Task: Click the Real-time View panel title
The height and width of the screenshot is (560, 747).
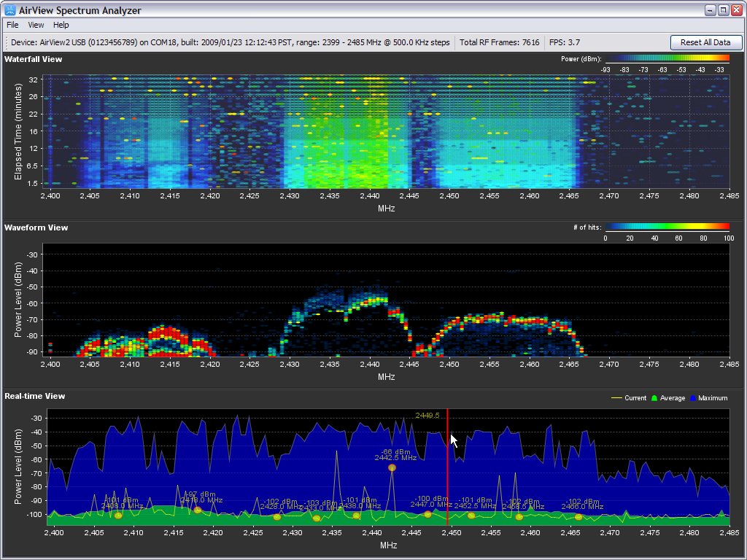Action: click(34, 396)
